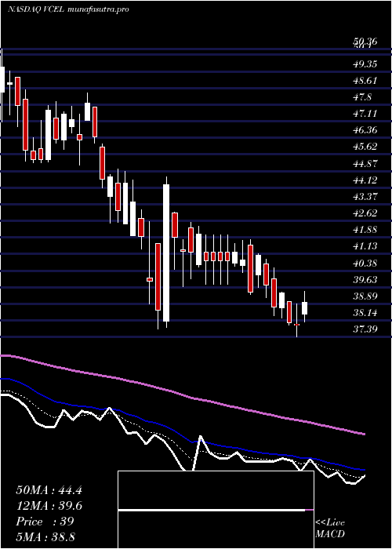Click the MACD box white horizontal line

coord(212,510)
